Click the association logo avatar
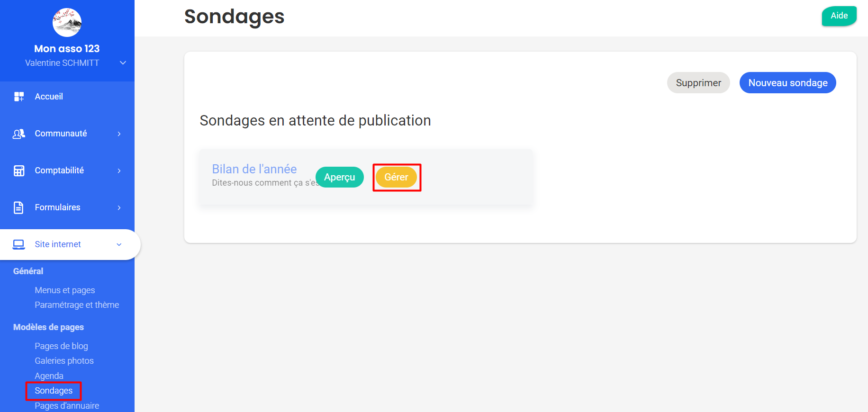868x412 pixels. coord(67,22)
